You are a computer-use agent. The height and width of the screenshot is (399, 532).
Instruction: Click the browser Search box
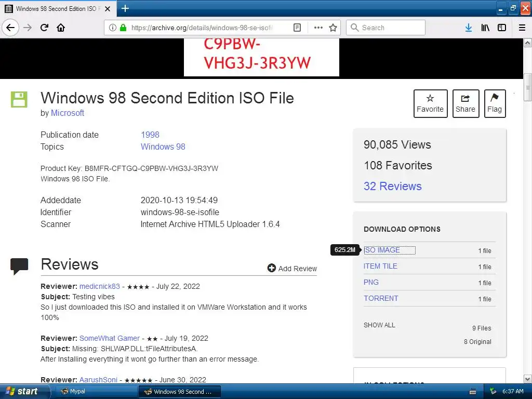[x=386, y=28]
